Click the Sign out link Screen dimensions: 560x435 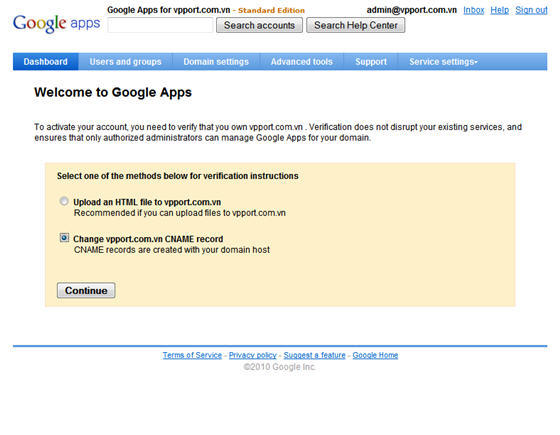coord(531,10)
